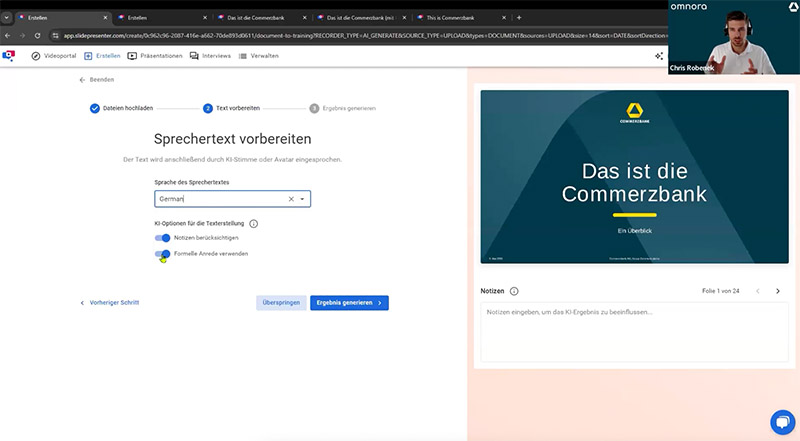This screenshot has width=800, height=441.
Task: Open a new browser tab
Action: tap(519, 17)
